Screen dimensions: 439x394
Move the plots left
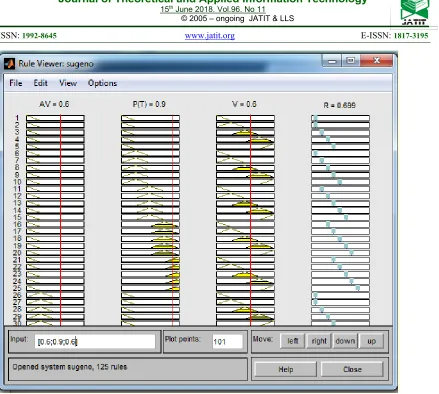coord(292,341)
